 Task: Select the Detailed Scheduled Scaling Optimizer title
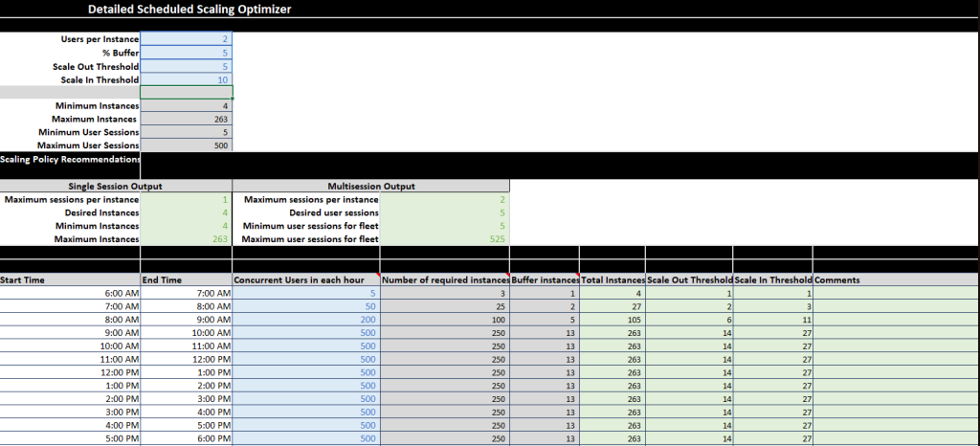click(x=189, y=10)
